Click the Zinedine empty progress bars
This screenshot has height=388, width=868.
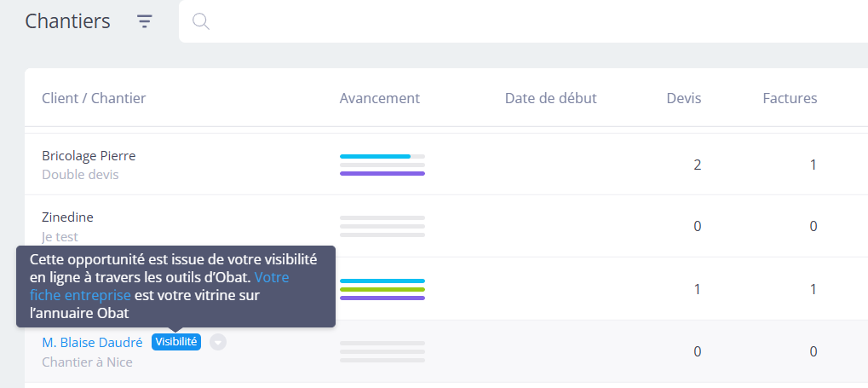[x=382, y=226]
